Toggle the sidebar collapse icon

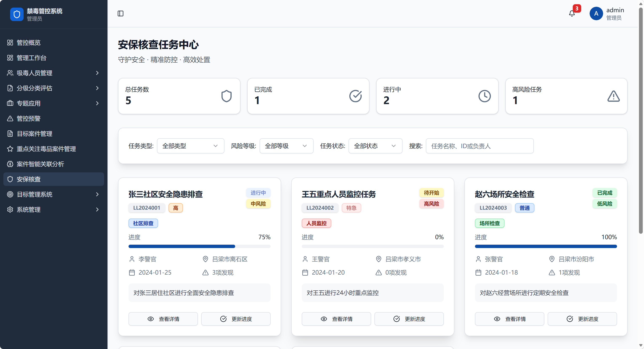(x=121, y=13)
